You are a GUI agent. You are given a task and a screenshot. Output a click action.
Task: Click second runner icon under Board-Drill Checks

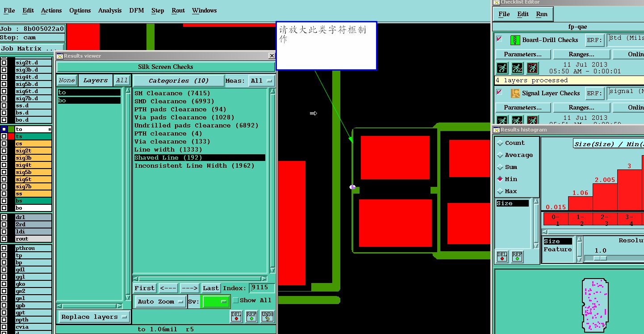click(517, 68)
